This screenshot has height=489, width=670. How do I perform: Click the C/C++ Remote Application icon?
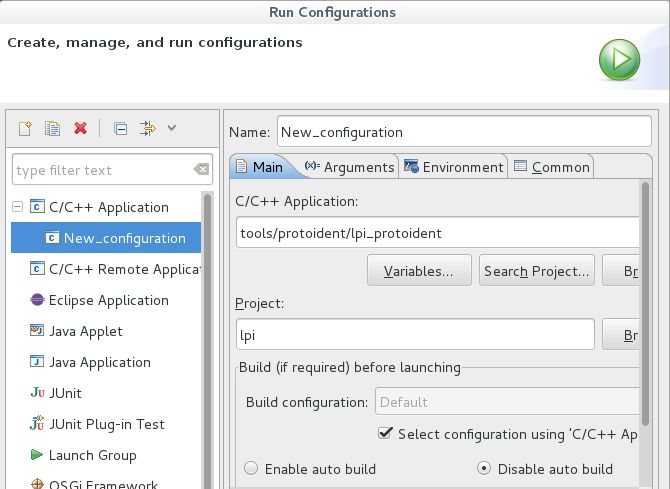click(x=37, y=268)
